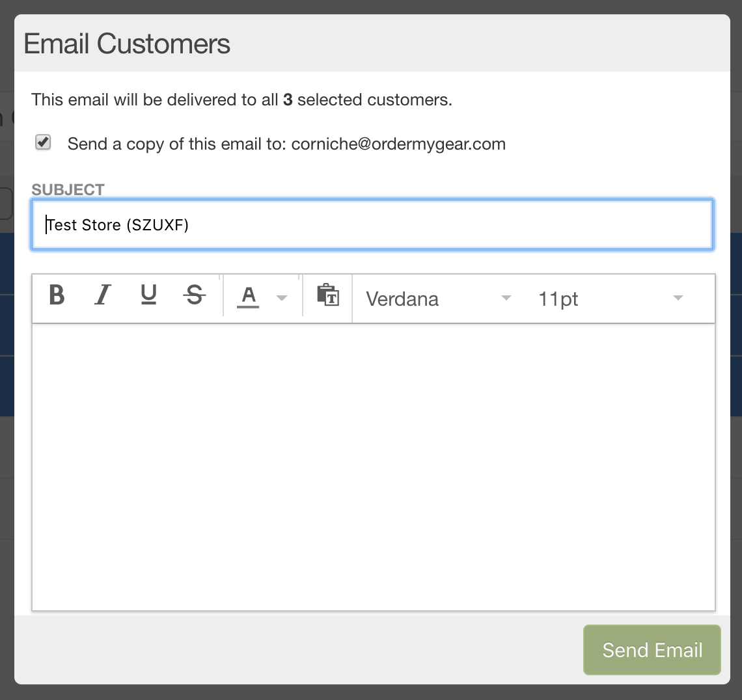
Task: Apply strikethrough formatting
Action: [195, 295]
